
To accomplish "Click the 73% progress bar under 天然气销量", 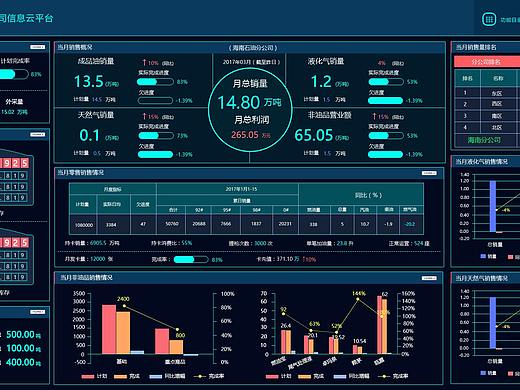I will 155,136.
